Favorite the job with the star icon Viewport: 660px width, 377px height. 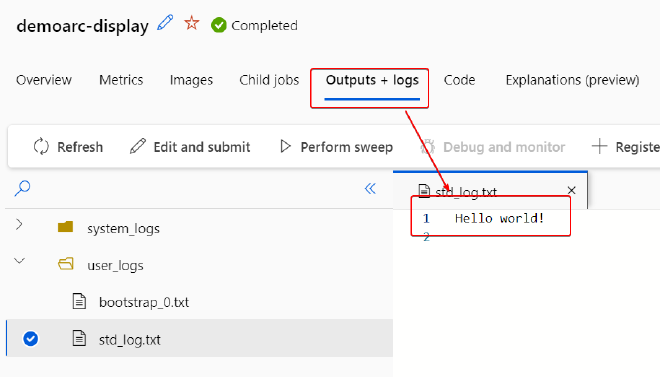pyautogui.click(x=192, y=23)
